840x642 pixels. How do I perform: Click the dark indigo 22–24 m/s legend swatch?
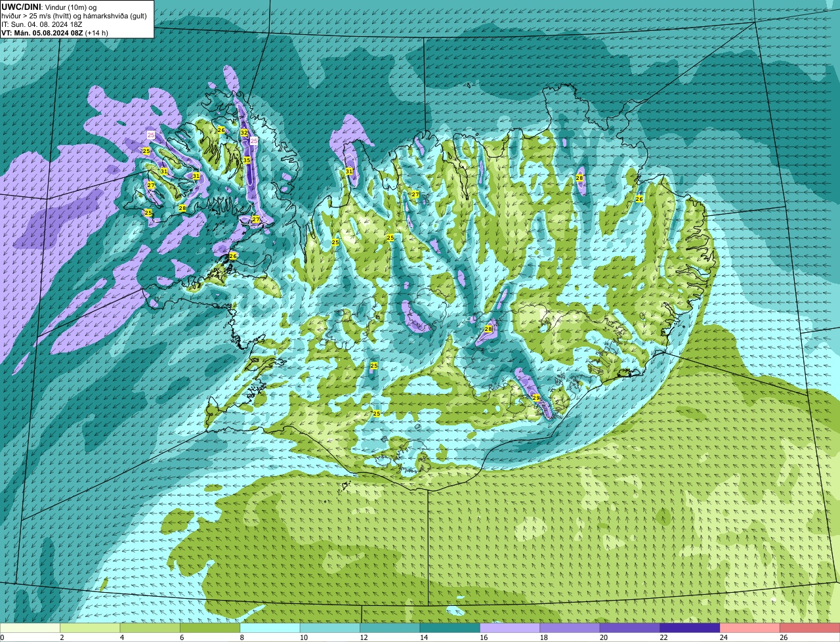[690, 628]
